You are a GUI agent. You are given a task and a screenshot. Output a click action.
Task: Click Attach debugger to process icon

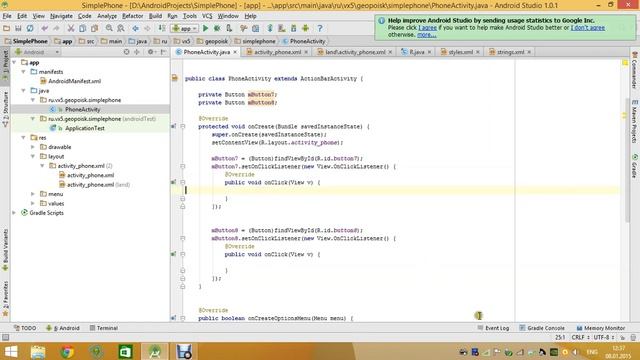click(x=229, y=28)
